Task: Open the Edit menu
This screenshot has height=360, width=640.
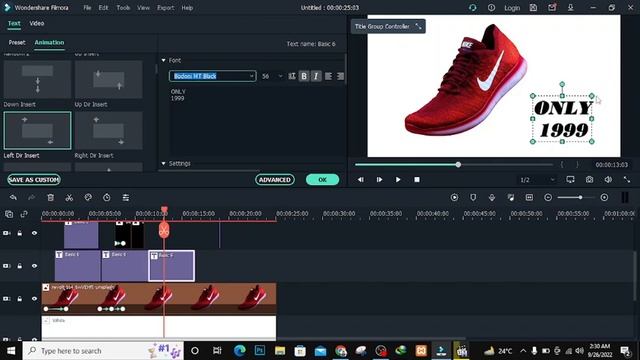Action: [x=103, y=8]
